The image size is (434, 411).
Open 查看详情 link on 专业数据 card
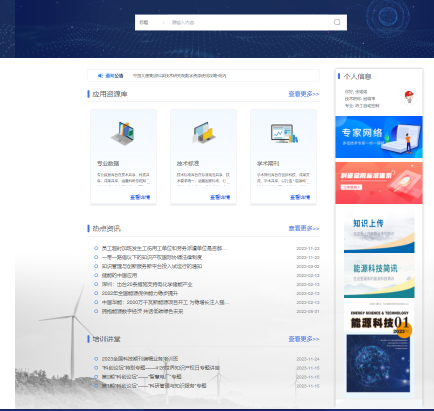coord(140,197)
